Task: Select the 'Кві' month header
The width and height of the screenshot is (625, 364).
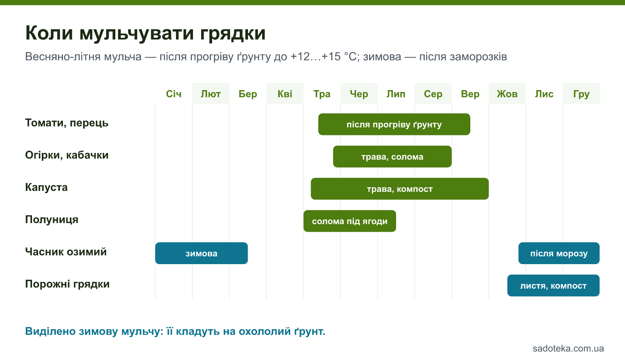Action: click(285, 94)
